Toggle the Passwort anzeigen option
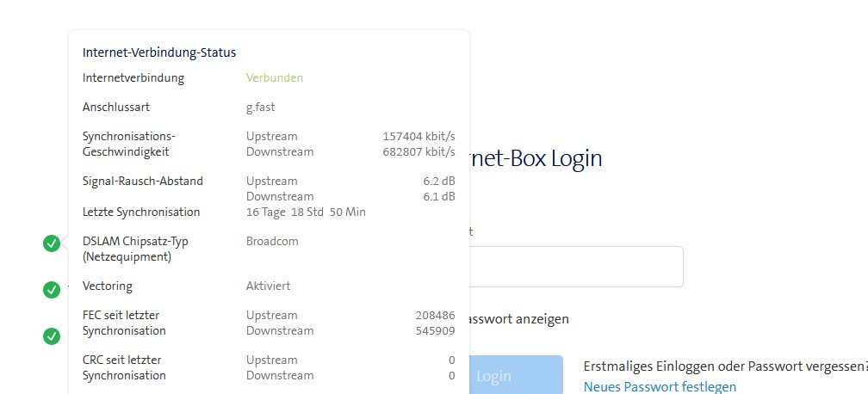Screen dimensions: 868x394 [x=517, y=319]
